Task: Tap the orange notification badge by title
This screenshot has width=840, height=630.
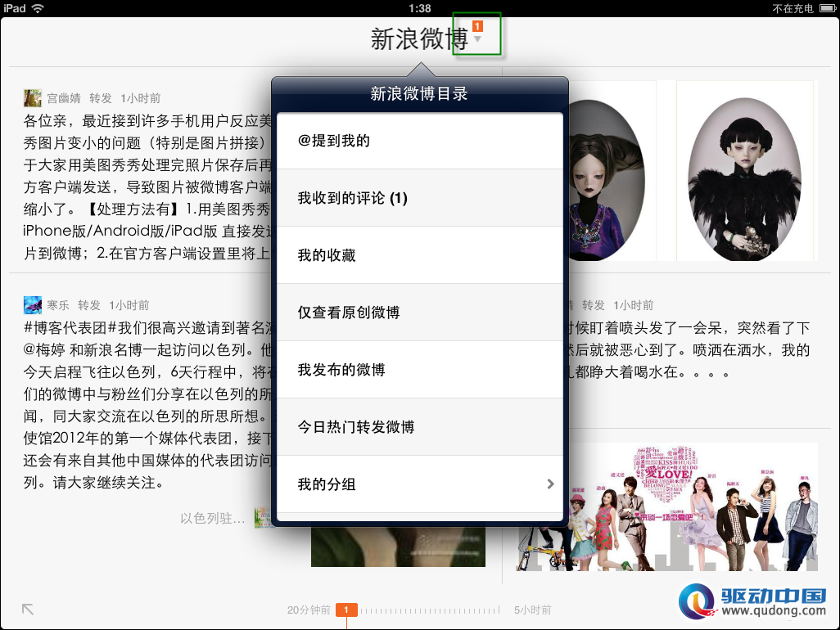Action: (478, 25)
